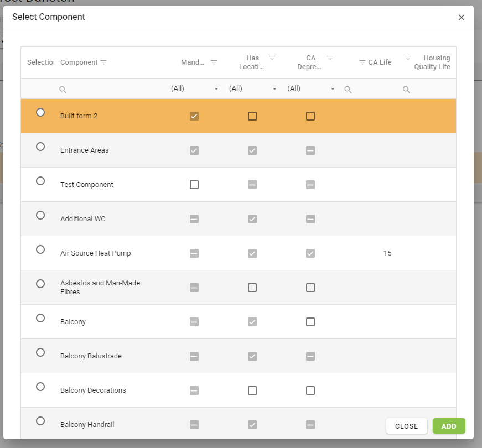
Task: Open the Housing Quality Life filter icon
Action: click(408, 58)
